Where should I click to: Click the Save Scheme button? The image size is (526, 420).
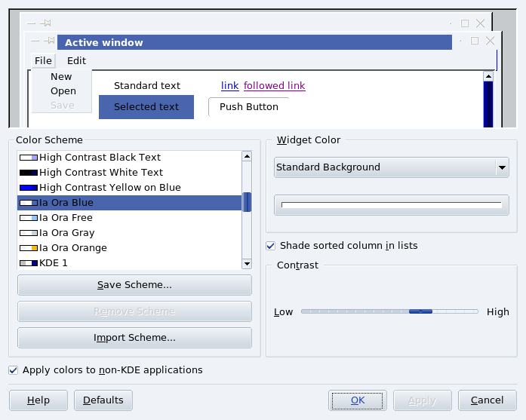point(134,285)
